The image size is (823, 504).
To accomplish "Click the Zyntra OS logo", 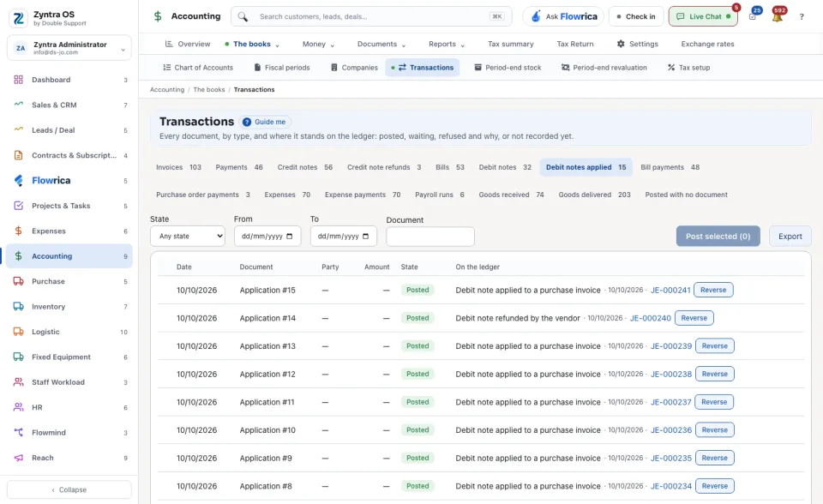I will tap(18, 18).
